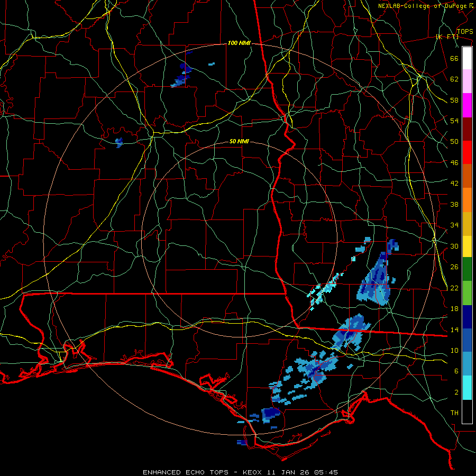Click the "42" legend value
476x476 pixels.
(x=454, y=184)
